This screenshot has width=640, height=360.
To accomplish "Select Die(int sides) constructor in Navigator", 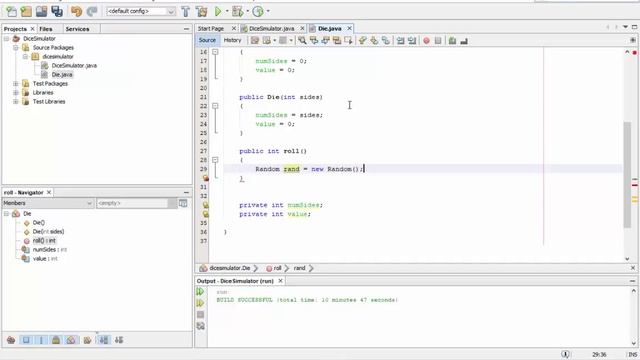I will 48,232.
